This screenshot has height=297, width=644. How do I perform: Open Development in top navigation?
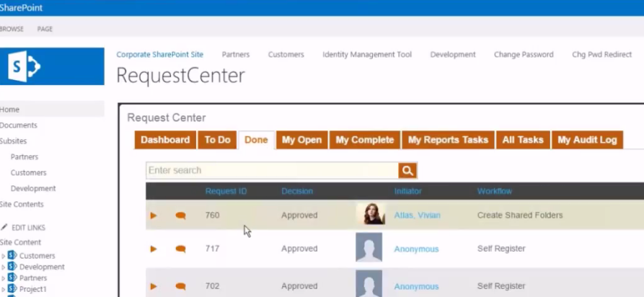pyautogui.click(x=453, y=55)
